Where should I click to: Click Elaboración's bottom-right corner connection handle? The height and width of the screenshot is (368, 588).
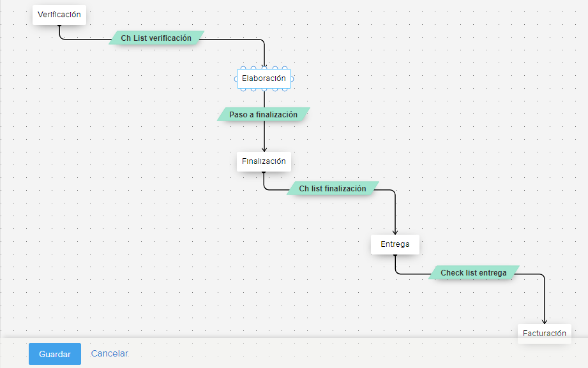[x=286, y=88]
